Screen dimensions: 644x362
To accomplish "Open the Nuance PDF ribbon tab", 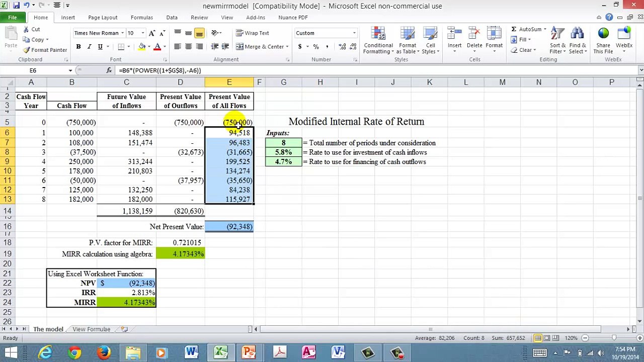I will click(293, 18).
